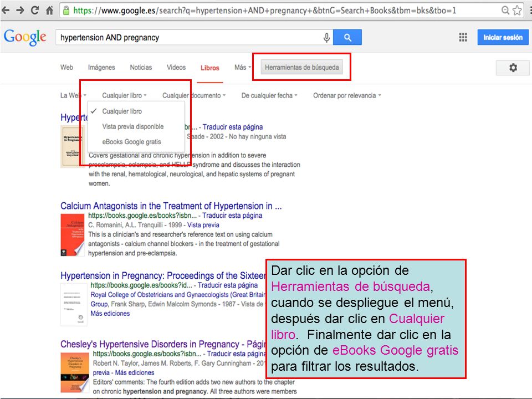Click text 'Covers gestational and chronic hypertension'
Screen dimensions: 532x399
(x=177, y=155)
